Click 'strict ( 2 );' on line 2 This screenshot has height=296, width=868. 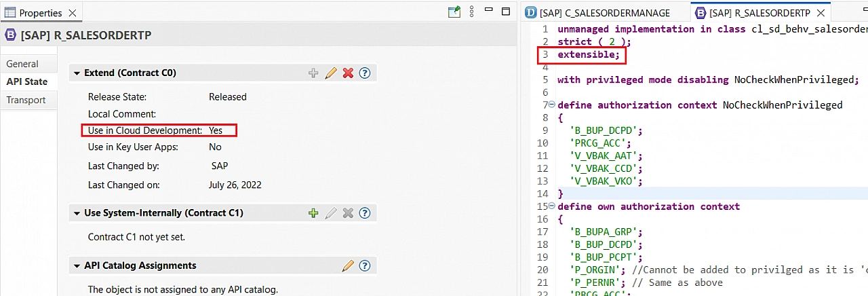594,41
